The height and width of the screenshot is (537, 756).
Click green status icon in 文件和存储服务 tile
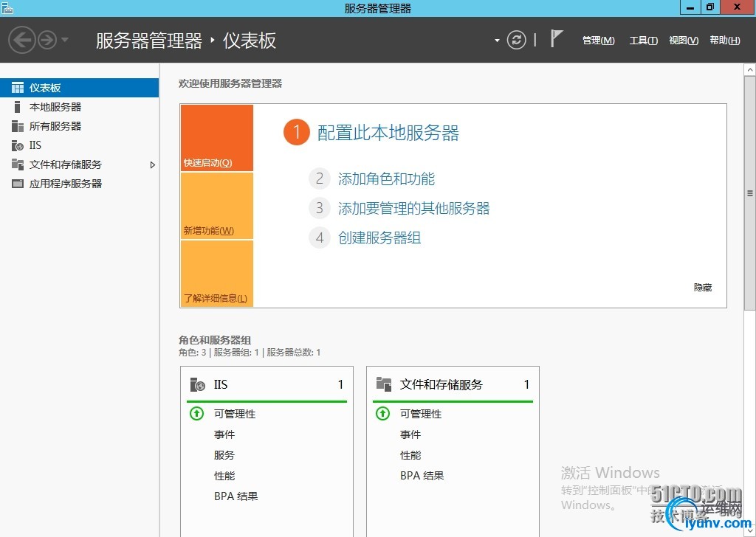tap(383, 414)
